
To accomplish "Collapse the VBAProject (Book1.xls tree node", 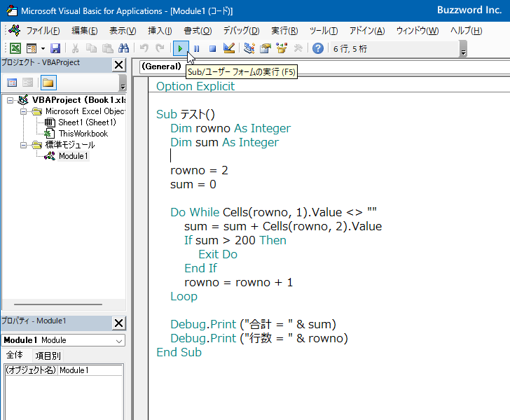I will coord(10,100).
